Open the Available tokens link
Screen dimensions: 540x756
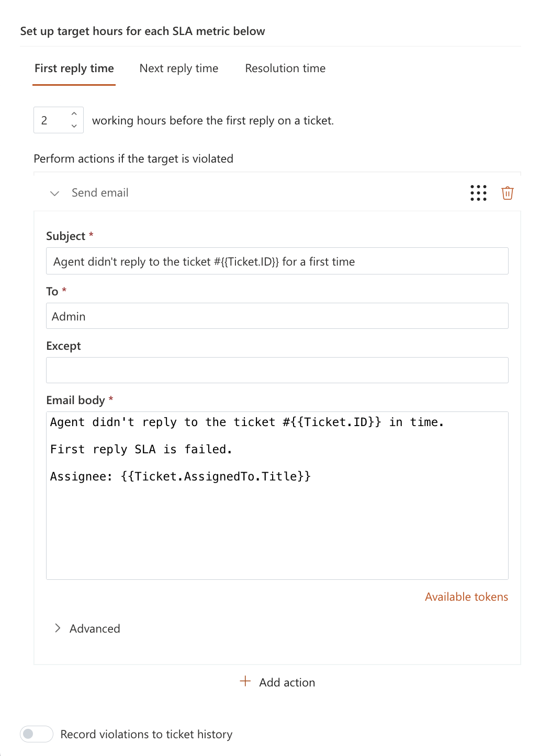tap(466, 597)
